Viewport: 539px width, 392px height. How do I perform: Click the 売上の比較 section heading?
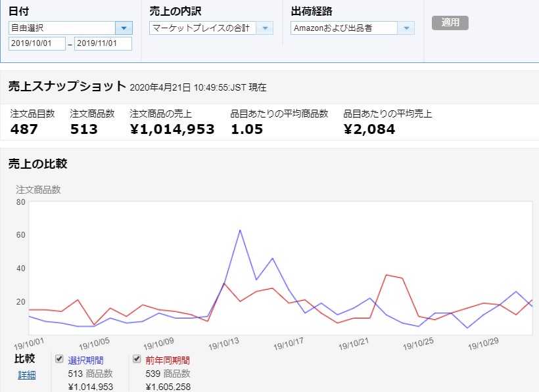pyautogui.click(x=37, y=164)
